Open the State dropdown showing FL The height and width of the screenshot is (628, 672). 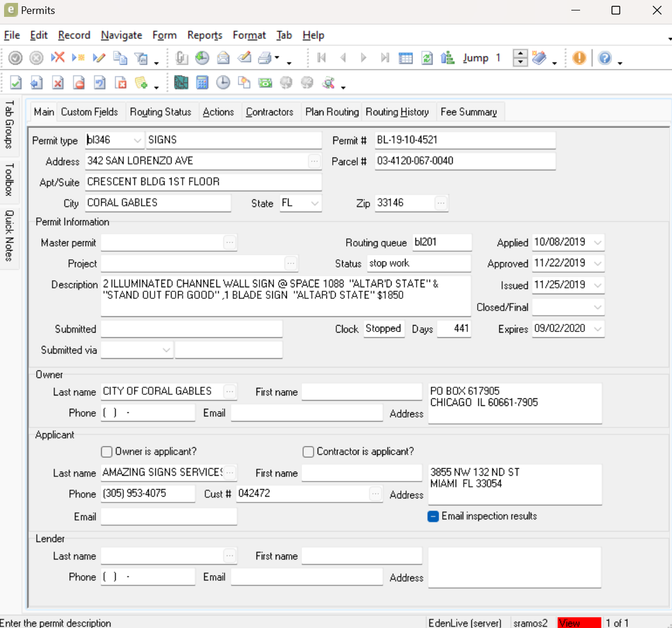tap(315, 203)
